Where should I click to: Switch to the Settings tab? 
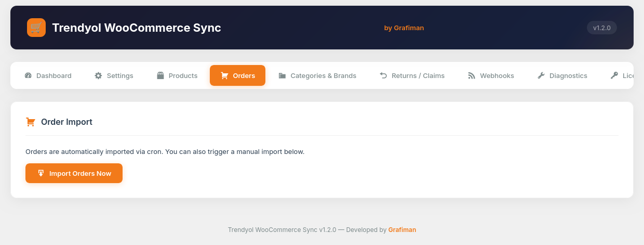click(x=114, y=75)
